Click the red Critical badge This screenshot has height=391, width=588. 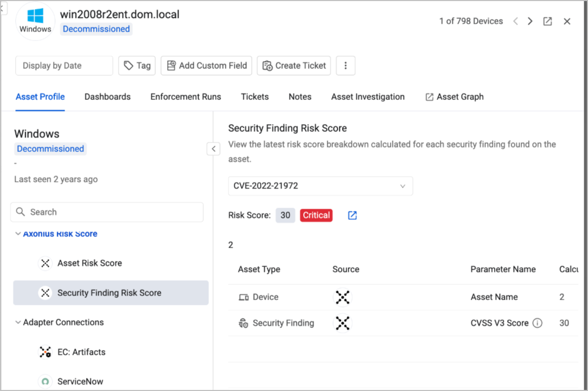316,215
